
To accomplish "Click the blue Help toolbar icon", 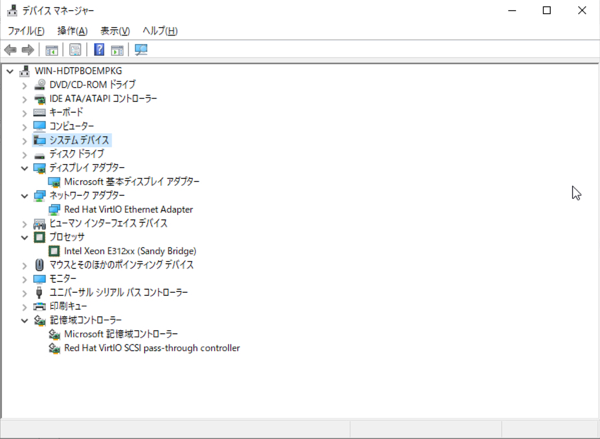I will coord(99,49).
